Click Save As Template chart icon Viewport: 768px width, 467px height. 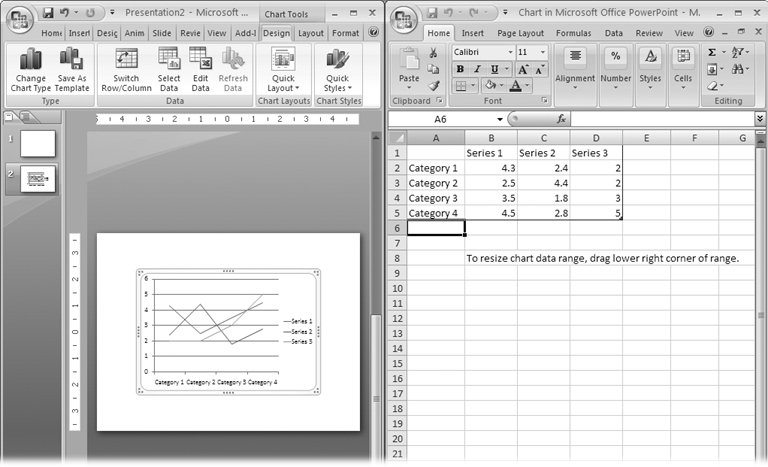(72, 70)
